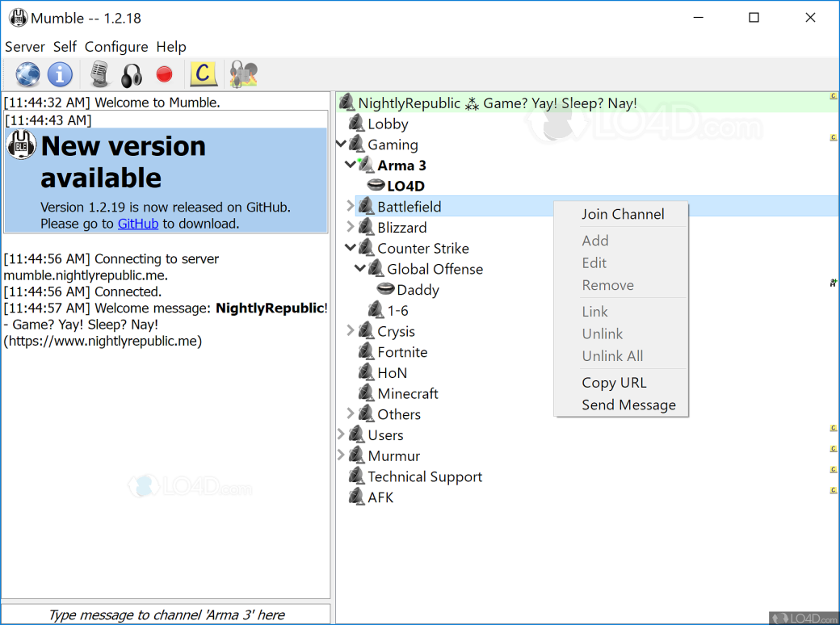Expand the Users channel
Image resolution: width=840 pixels, height=625 pixels.
coord(341,434)
